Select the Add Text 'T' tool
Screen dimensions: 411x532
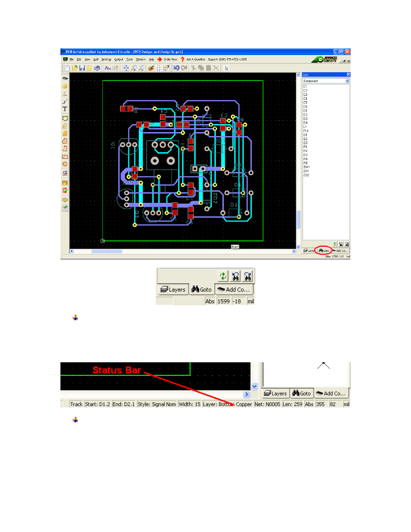[x=65, y=109]
